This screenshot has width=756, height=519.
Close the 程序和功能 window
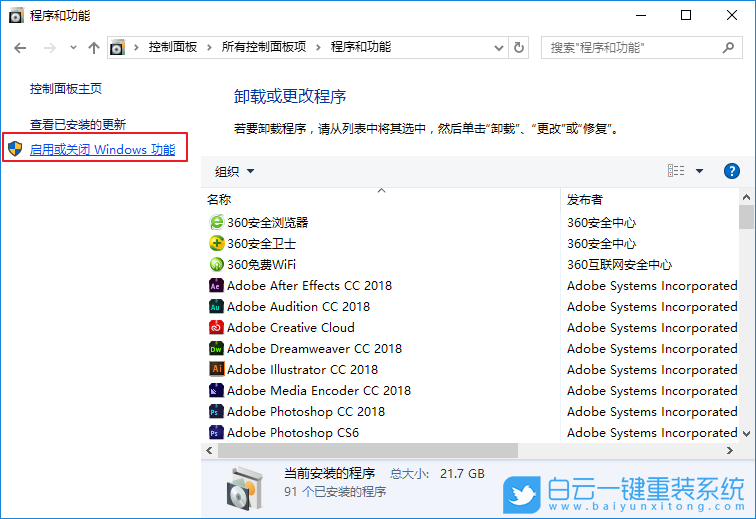731,15
